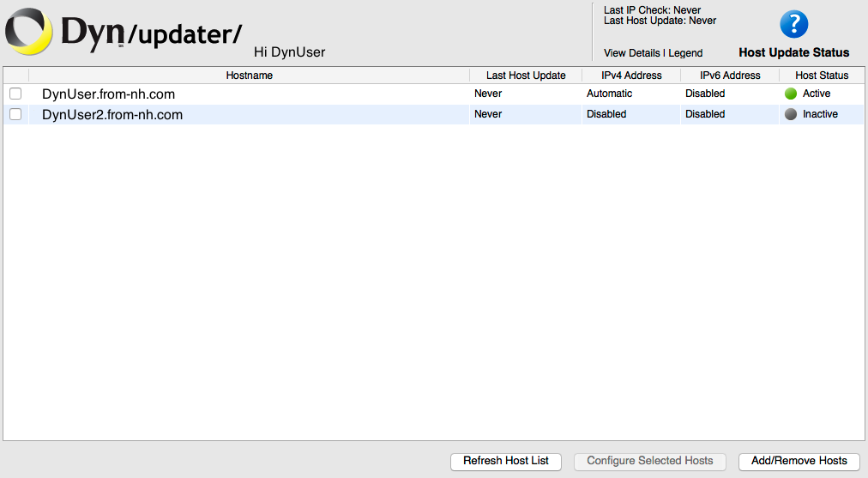Click Add/Remove Hosts button
868x478 pixels.
click(x=799, y=461)
